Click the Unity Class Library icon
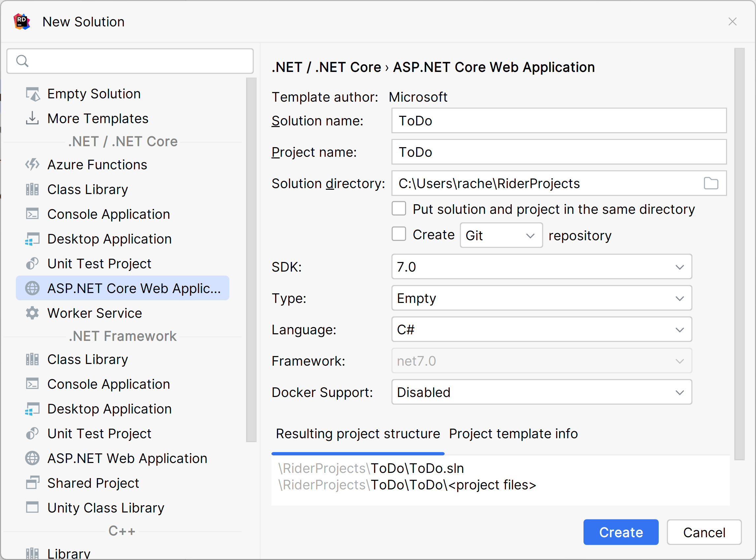Screen dimensions: 756x560 (x=32, y=508)
